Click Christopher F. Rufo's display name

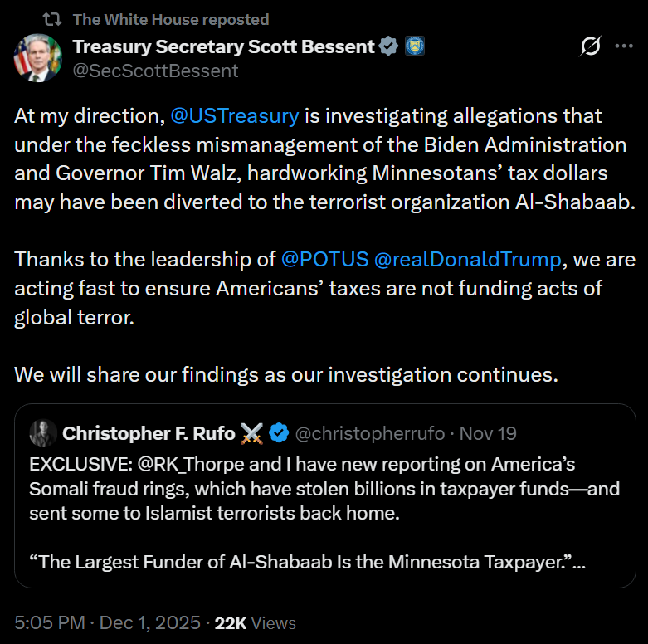tap(149, 432)
